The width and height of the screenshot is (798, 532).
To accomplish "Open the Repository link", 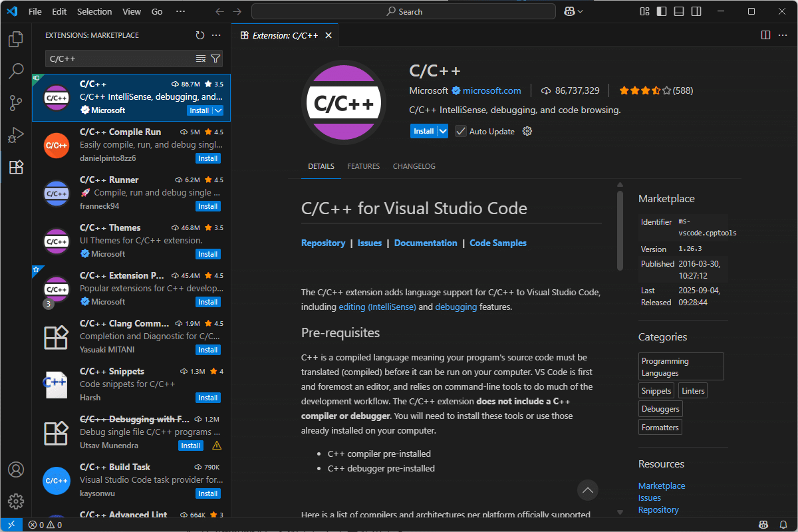I will coord(323,243).
